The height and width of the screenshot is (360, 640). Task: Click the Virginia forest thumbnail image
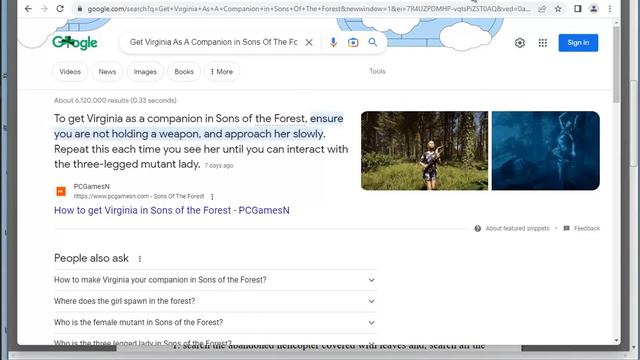[424, 151]
